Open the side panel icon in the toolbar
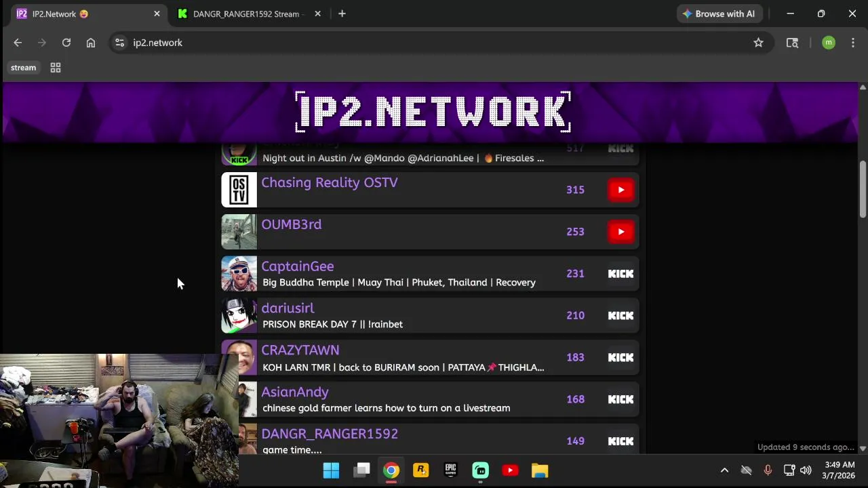 (x=792, y=43)
